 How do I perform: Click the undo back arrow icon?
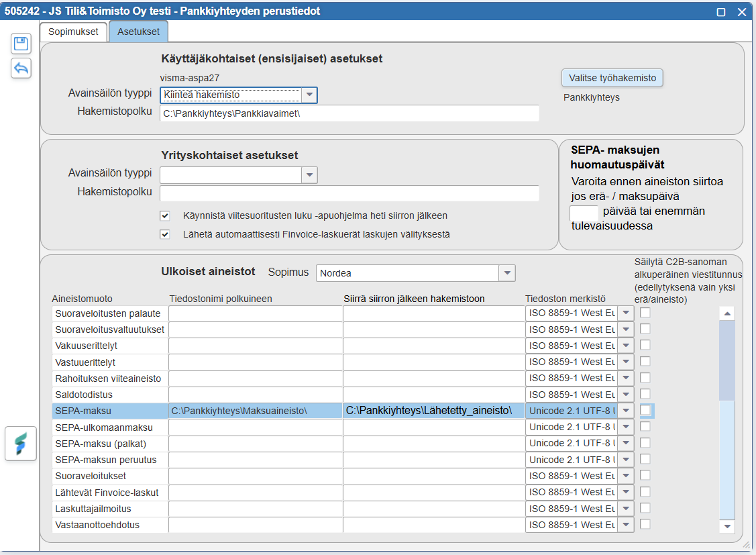click(21, 68)
